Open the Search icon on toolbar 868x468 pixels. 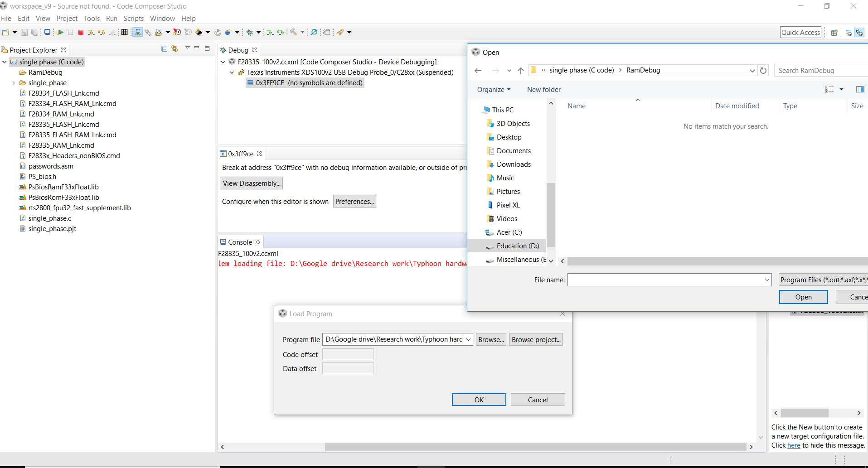point(314,32)
